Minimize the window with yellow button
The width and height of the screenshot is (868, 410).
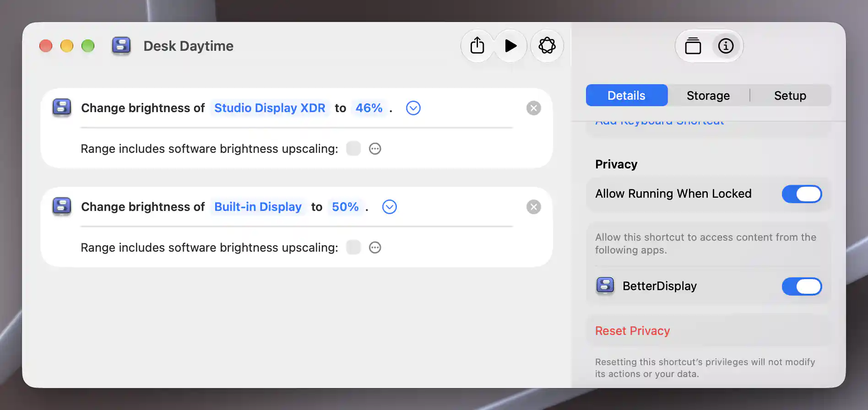coord(67,46)
